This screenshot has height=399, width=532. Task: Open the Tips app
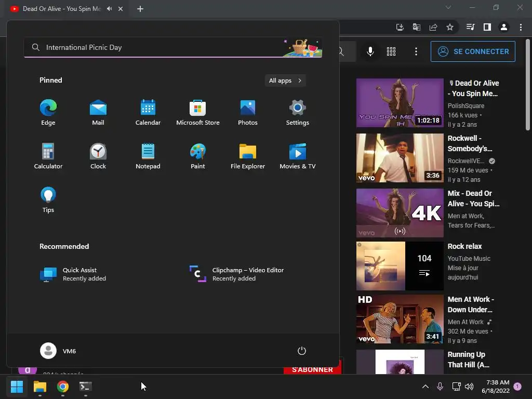pyautogui.click(x=48, y=200)
